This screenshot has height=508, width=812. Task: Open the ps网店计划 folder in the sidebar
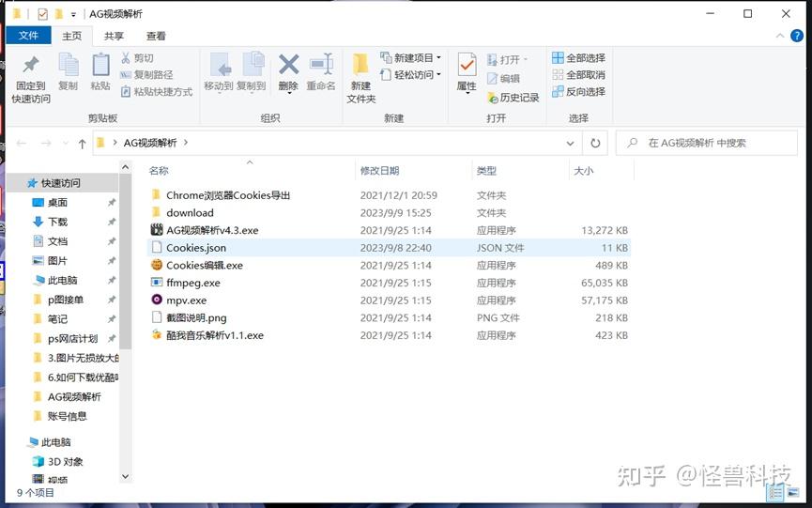coord(72,339)
